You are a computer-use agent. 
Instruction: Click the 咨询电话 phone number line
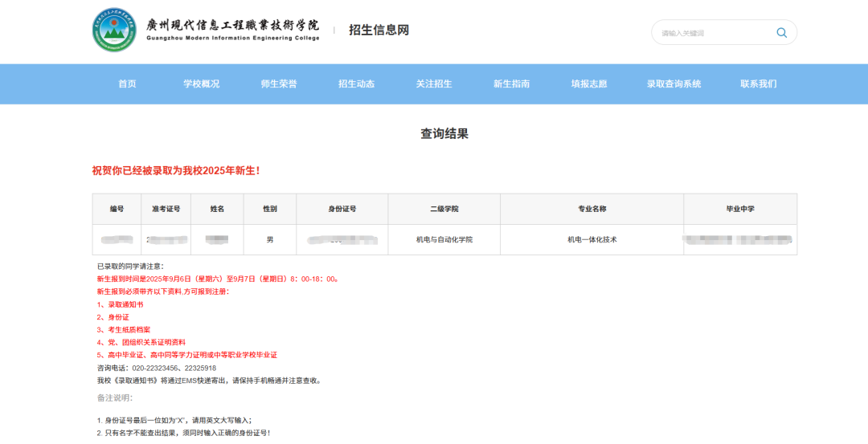pos(157,369)
